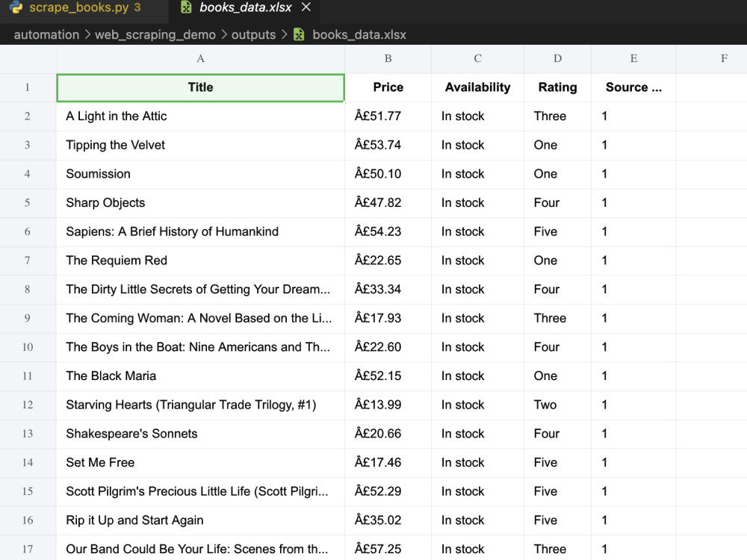Expand the outputs breadcrumb segment

pyautogui.click(x=253, y=35)
